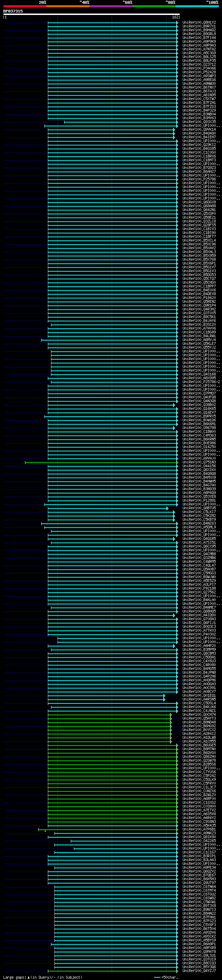Select hit label UniRef100_B6UGE5
This screenshot has width=222, height=980.
(x=199, y=745)
